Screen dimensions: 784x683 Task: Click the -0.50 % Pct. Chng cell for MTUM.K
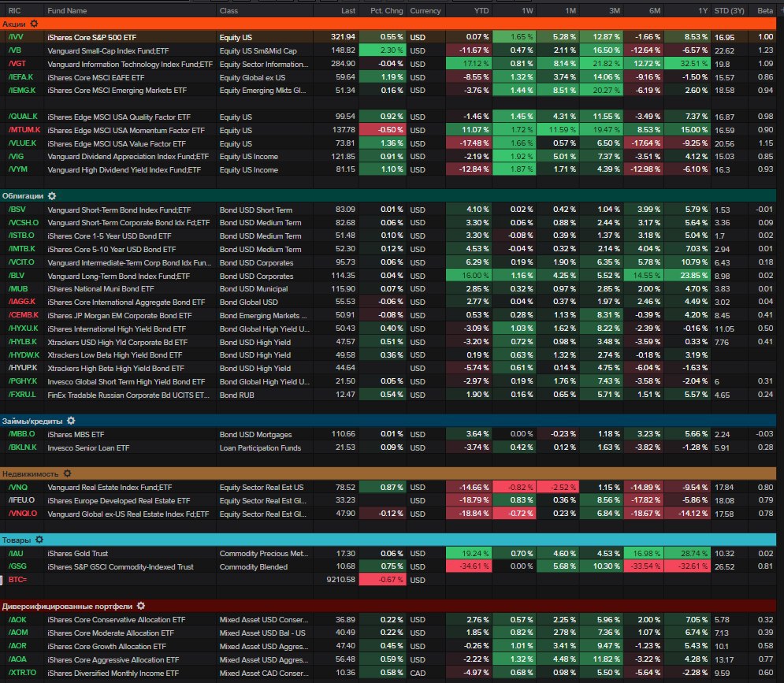tap(382, 130)
